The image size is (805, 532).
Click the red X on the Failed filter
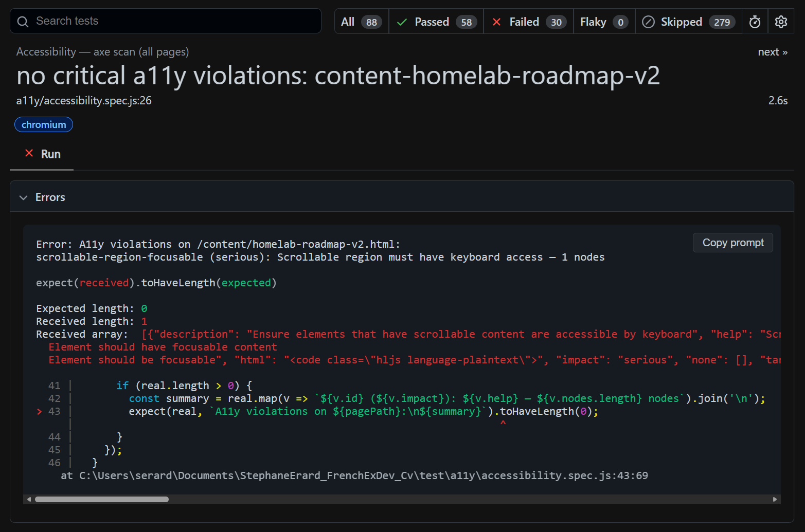tap(496, 21)
